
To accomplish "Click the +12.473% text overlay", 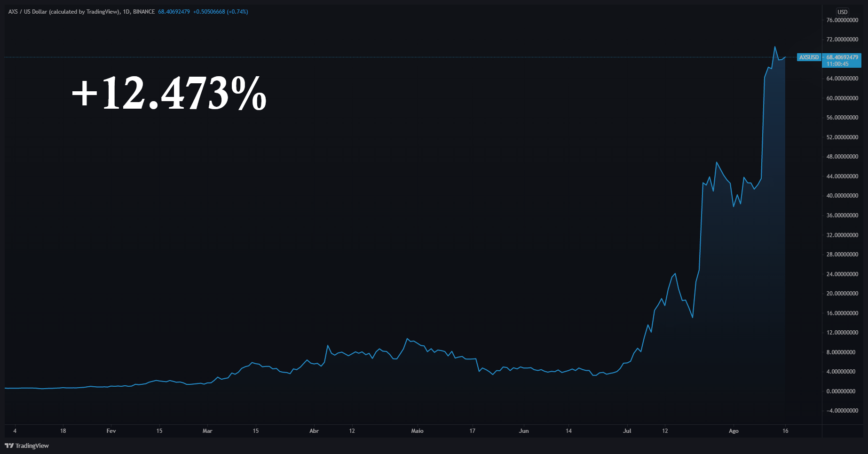I will 169,94.
